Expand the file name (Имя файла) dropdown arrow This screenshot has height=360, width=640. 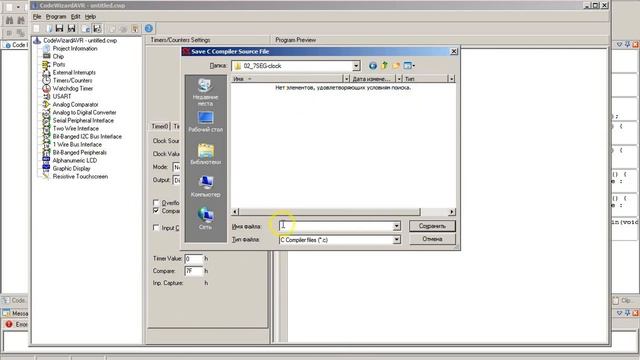click(x=396, y=226)
